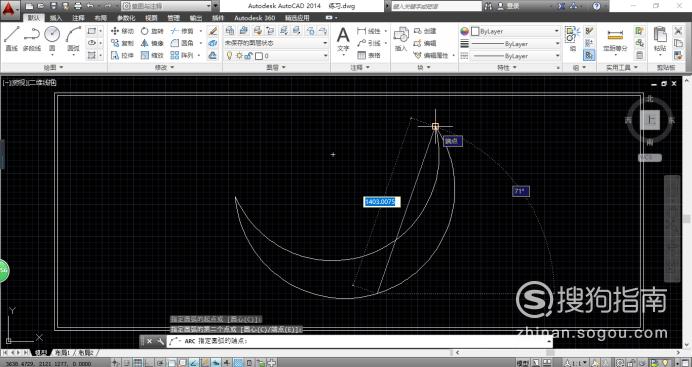Click the Edit block (编辑) tool
The width and height of the screenshot is (692, 367).
tap(425, 43)
